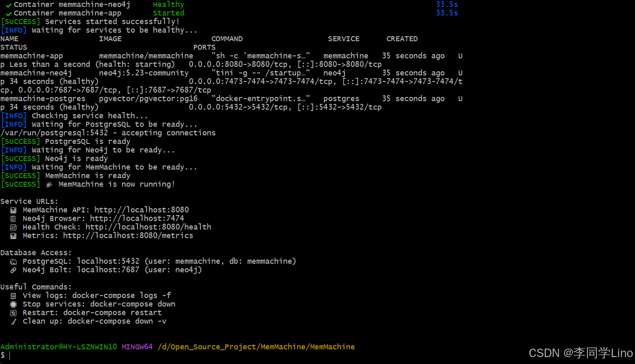Click the 'Service URLs:' heading

coord(29,201)
